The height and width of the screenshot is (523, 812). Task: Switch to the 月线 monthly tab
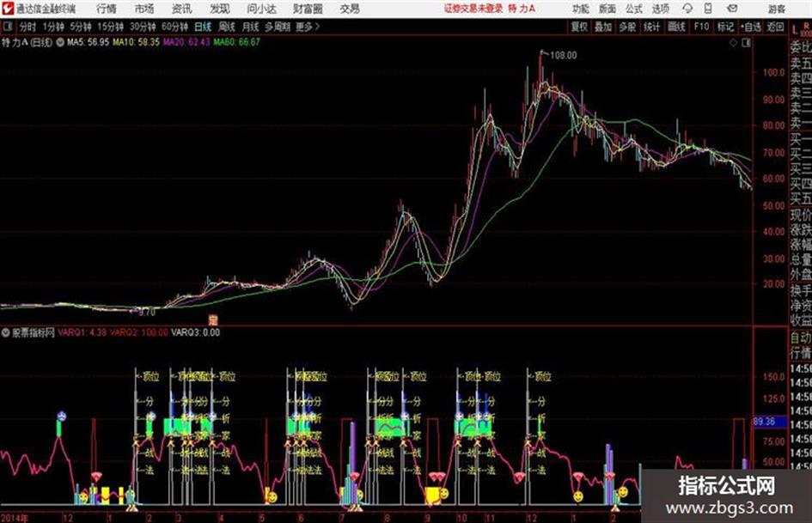coord(251,27)
